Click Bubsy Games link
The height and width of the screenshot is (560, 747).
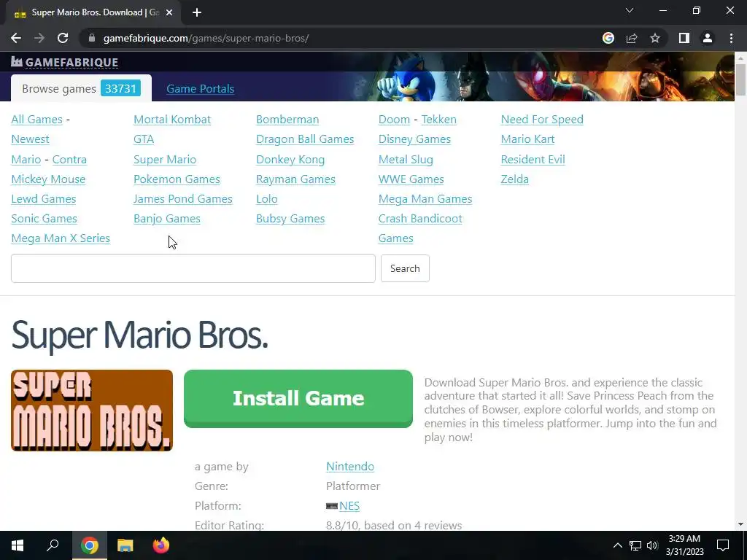(290, 219)
